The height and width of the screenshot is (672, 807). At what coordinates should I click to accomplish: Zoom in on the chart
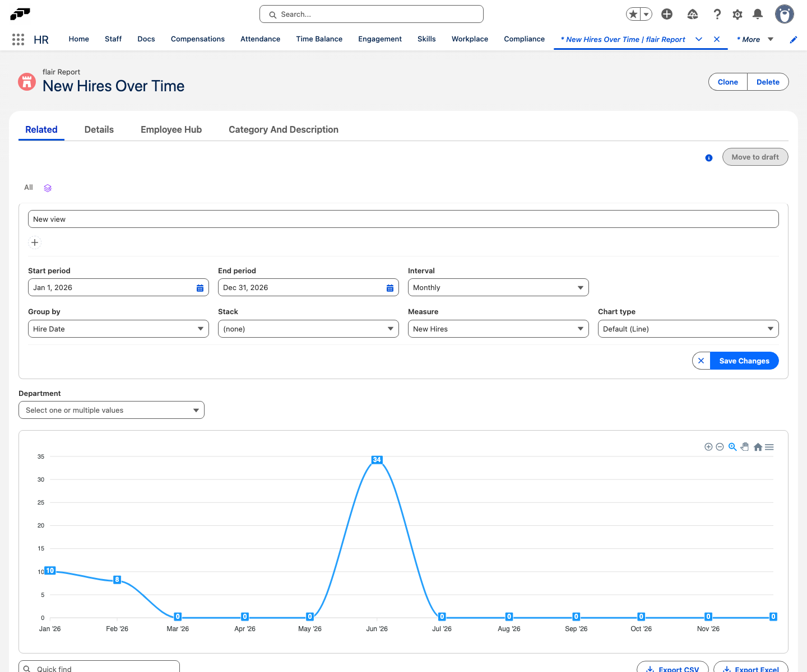pos(708,447)
